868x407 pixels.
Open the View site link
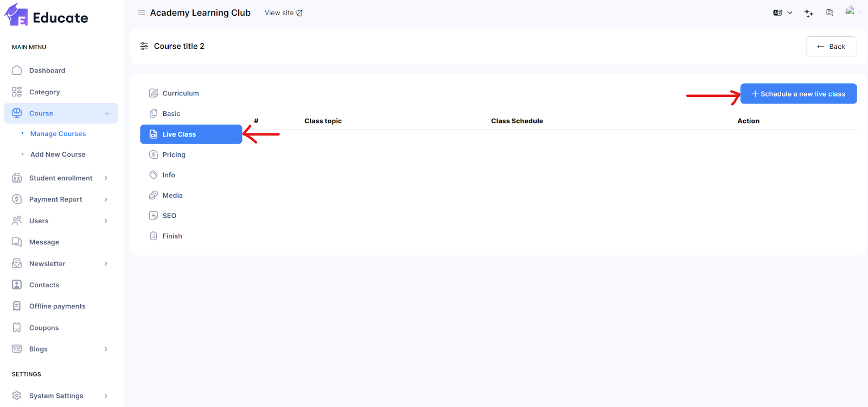[x=283, y=13]
